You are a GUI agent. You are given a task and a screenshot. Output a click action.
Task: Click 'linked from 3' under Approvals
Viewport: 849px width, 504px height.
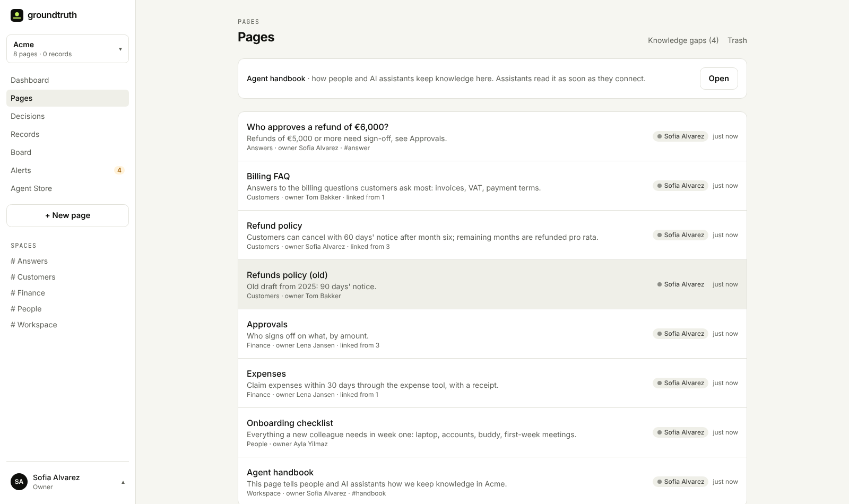click(x=360, y=345)
